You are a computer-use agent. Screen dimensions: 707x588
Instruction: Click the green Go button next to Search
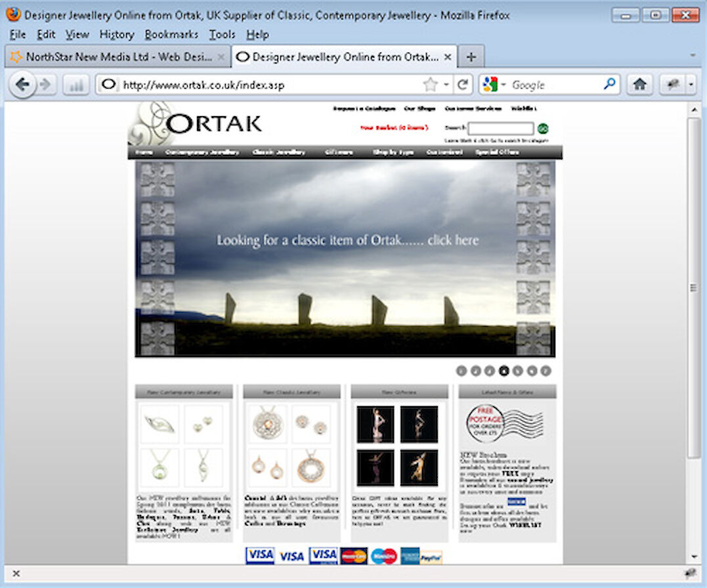[x=543, y=129]
